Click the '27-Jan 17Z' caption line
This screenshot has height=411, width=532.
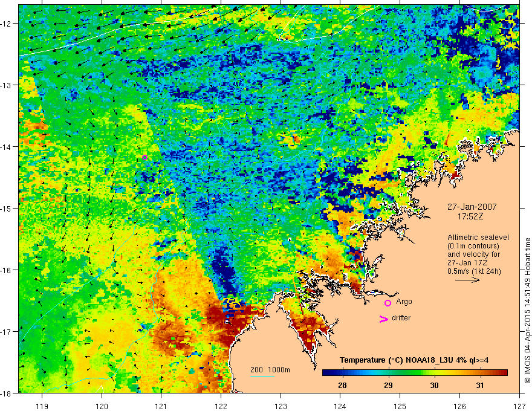(466, 263)
